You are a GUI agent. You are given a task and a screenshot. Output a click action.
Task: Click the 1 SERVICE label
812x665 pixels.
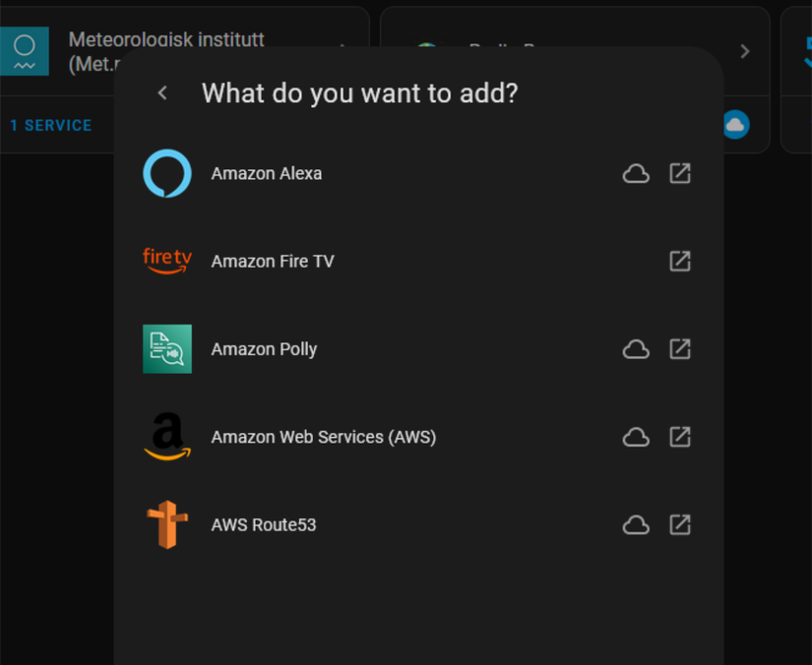(x=50, y=125)
